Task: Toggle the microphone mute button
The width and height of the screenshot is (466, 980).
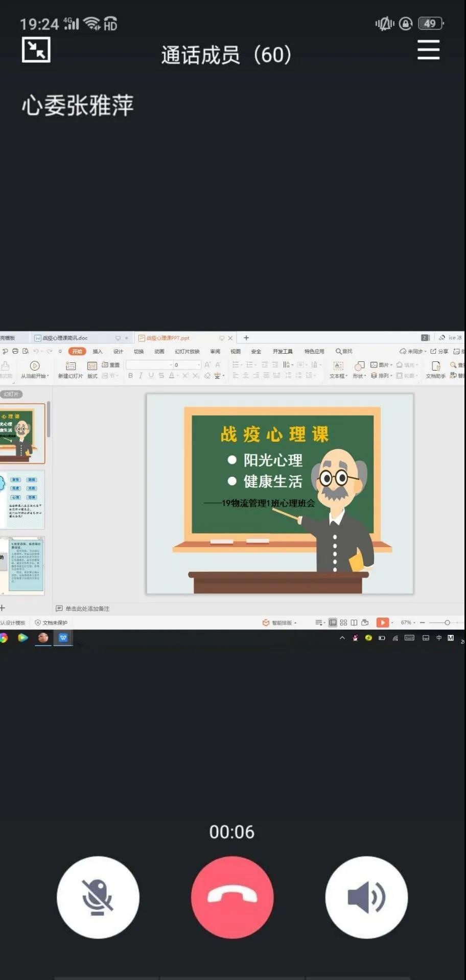Action: [x=98, y=897]
